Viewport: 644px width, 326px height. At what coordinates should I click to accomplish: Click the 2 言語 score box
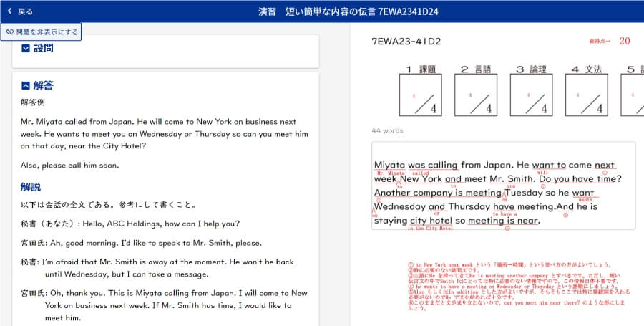coord(476,95)
